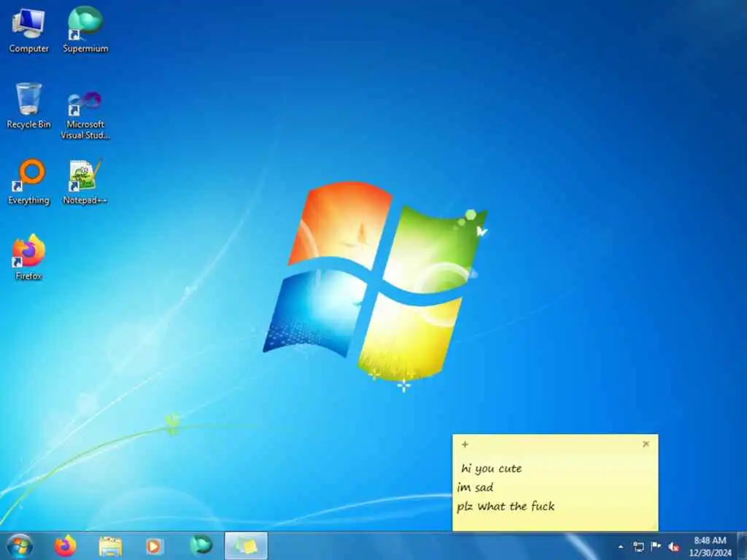Show hidden system tray icons
This screenshot has width=747, height=560.
[x=621, y=547]
